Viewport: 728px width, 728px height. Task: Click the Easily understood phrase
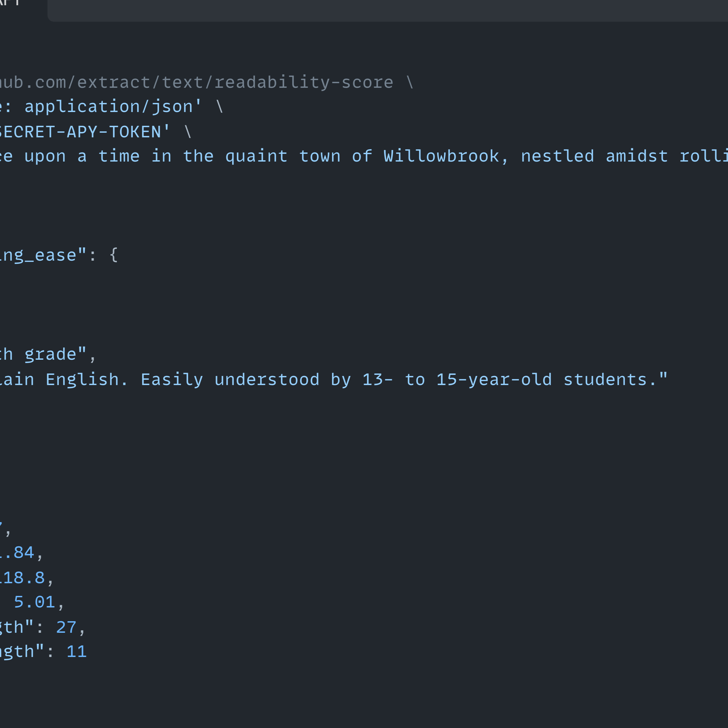tap(230, 380)
